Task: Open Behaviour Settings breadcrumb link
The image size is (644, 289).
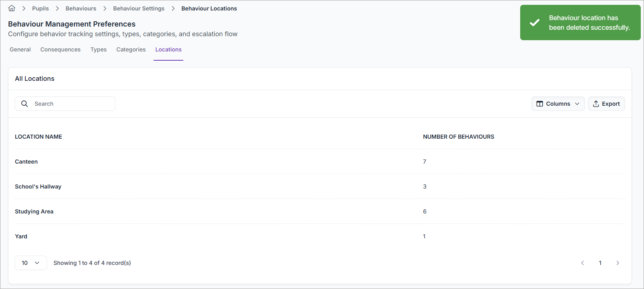Action: click(139, 8)
